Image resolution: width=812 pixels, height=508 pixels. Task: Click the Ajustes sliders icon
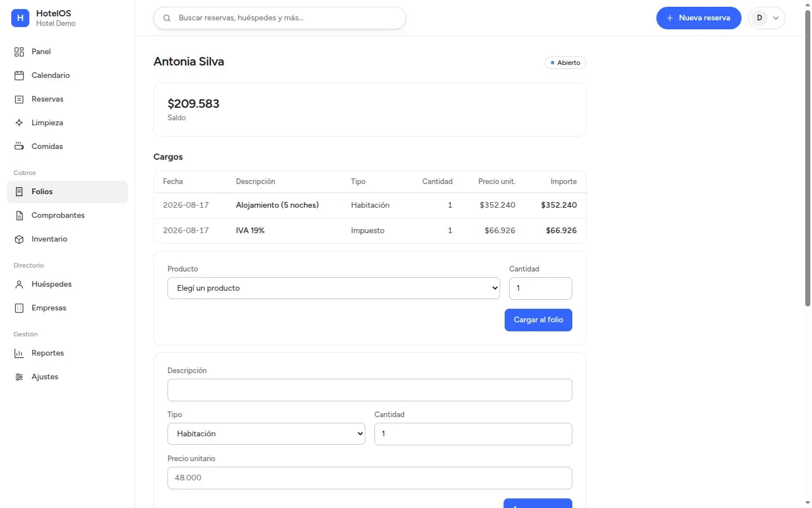pyautogui.click(x=19, y=377)
